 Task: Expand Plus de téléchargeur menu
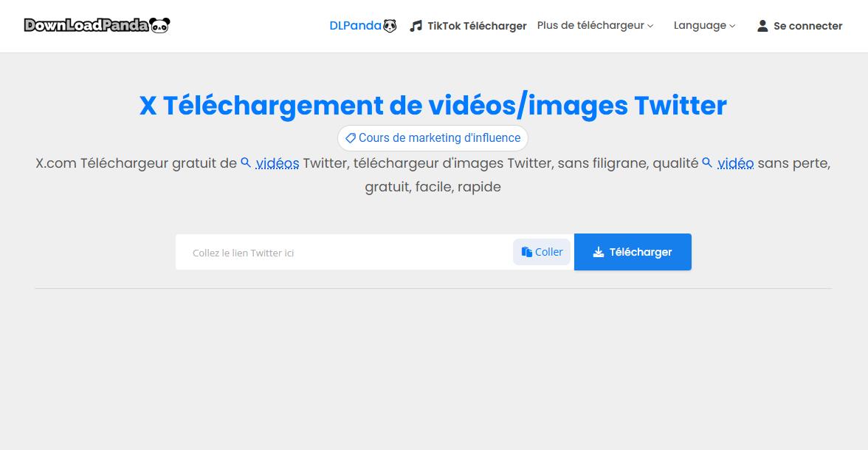point(595,25)
